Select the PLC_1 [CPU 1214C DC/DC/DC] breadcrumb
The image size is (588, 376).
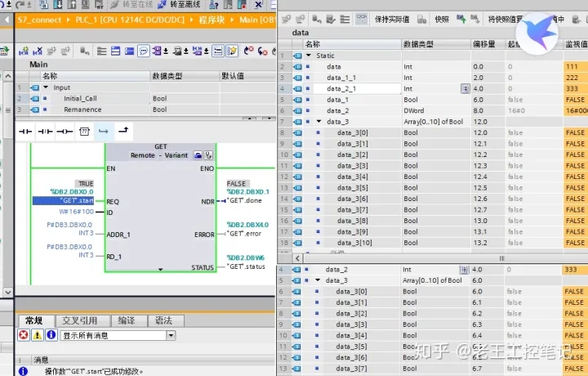click(130, 20)
